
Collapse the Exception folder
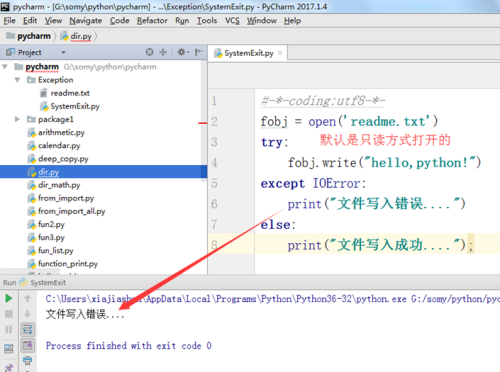coord(17,80)
